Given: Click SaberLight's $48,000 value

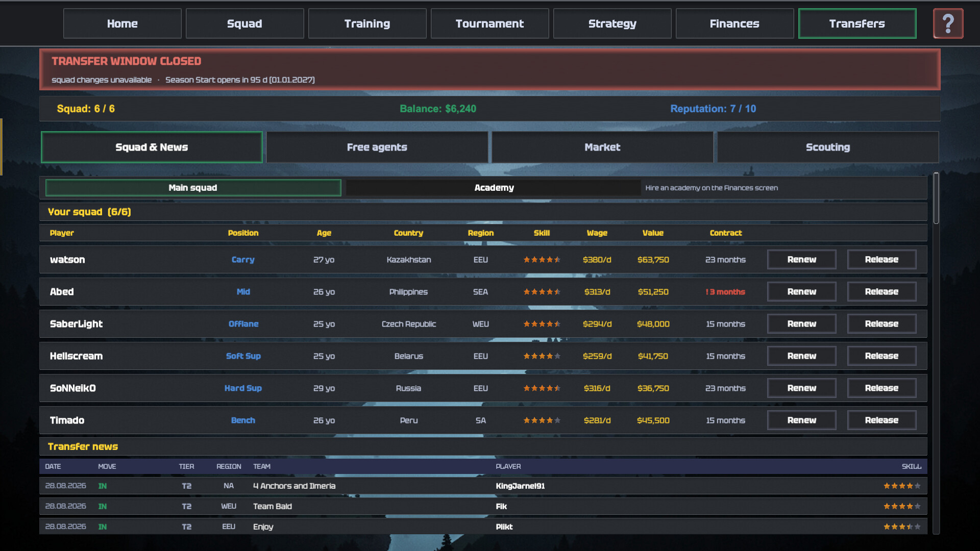Looking at the screenshot, I should (x=653, y=324).
